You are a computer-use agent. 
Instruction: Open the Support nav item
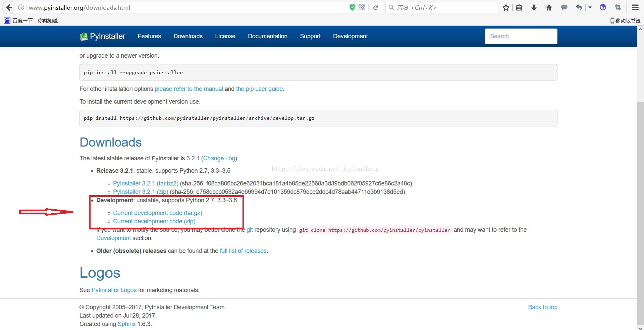click(x=310, y=36)
